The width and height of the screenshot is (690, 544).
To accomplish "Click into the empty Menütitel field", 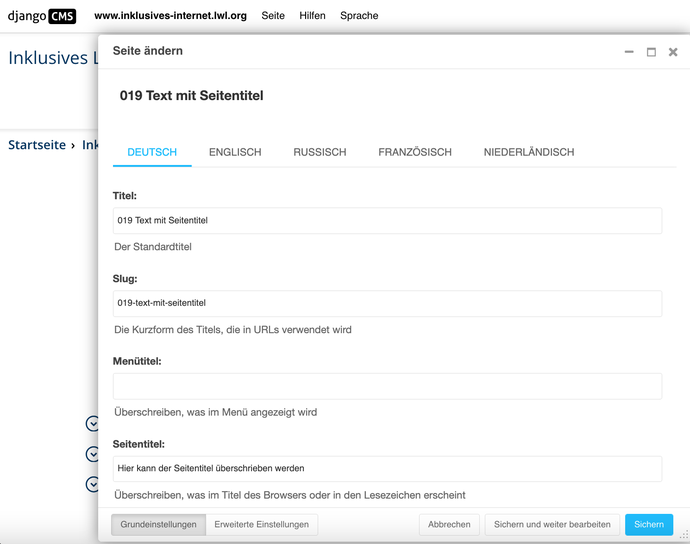I will click(x=387, y=386).
